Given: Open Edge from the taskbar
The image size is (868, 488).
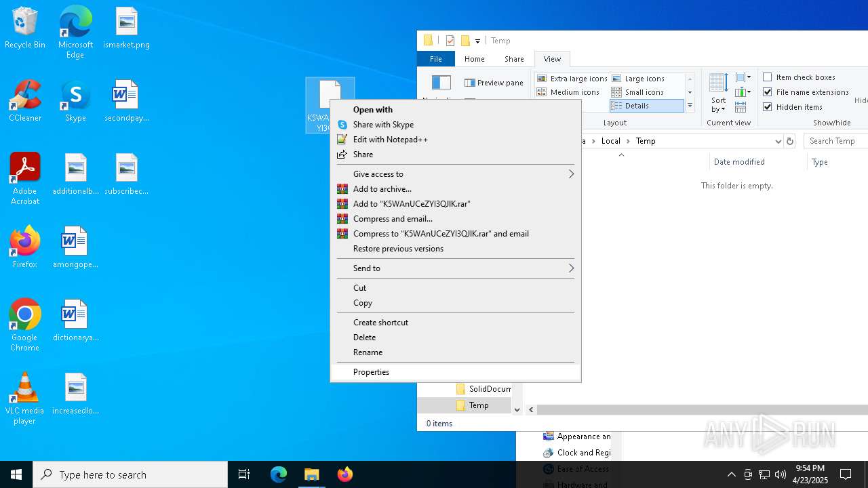Looking at the screenshot, I should click(279, 474).
